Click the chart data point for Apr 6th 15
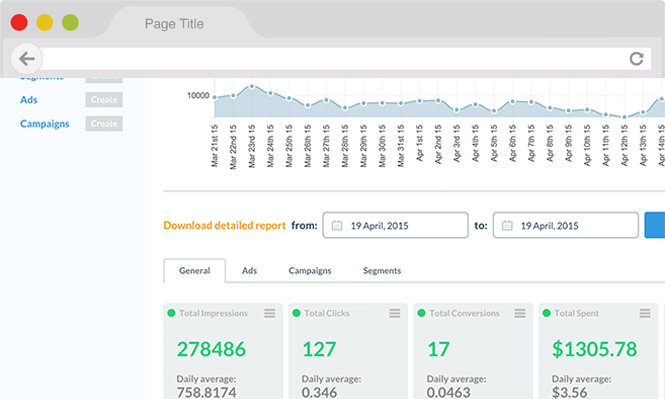This screenshot has height=399, width=665. 512,101
